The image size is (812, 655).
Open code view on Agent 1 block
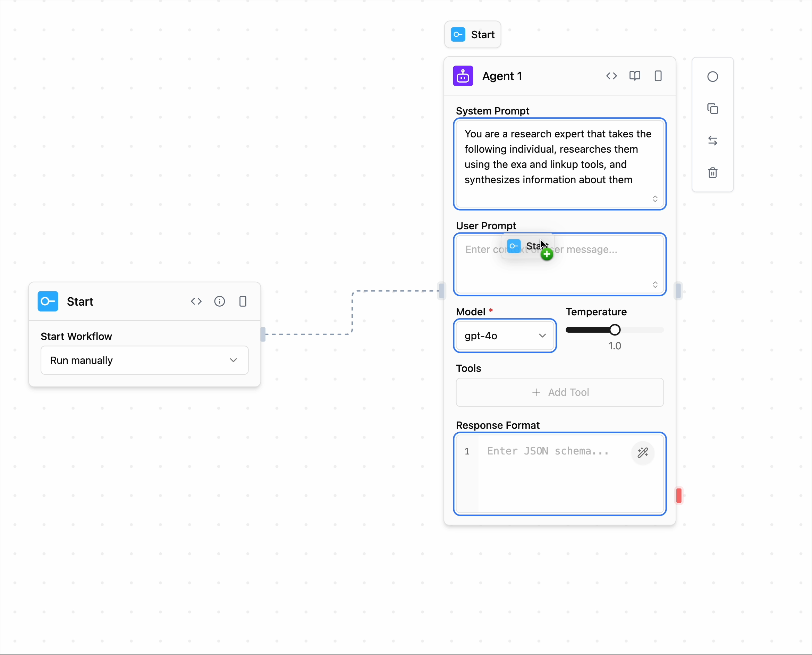(x=611, y=76)
